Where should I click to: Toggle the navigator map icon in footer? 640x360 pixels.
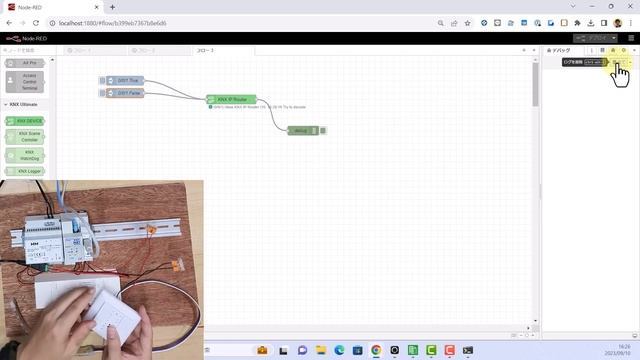tap(513, 336)
